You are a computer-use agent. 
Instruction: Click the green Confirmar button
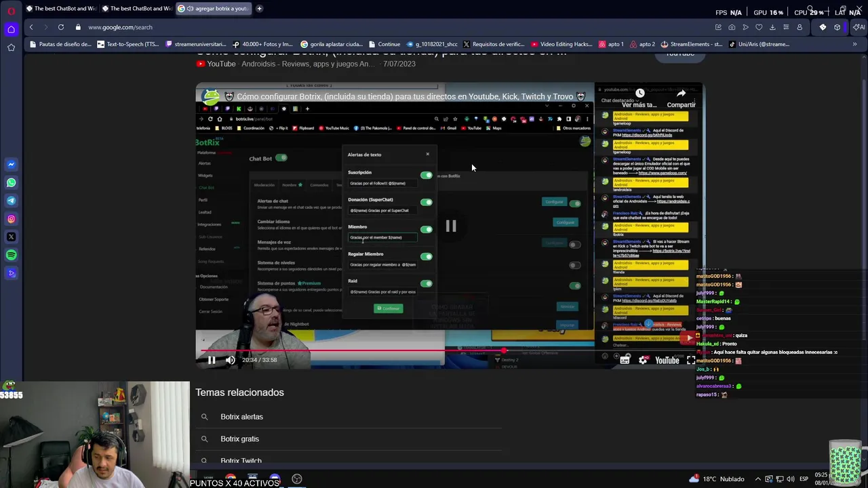(x=389, y=308)
